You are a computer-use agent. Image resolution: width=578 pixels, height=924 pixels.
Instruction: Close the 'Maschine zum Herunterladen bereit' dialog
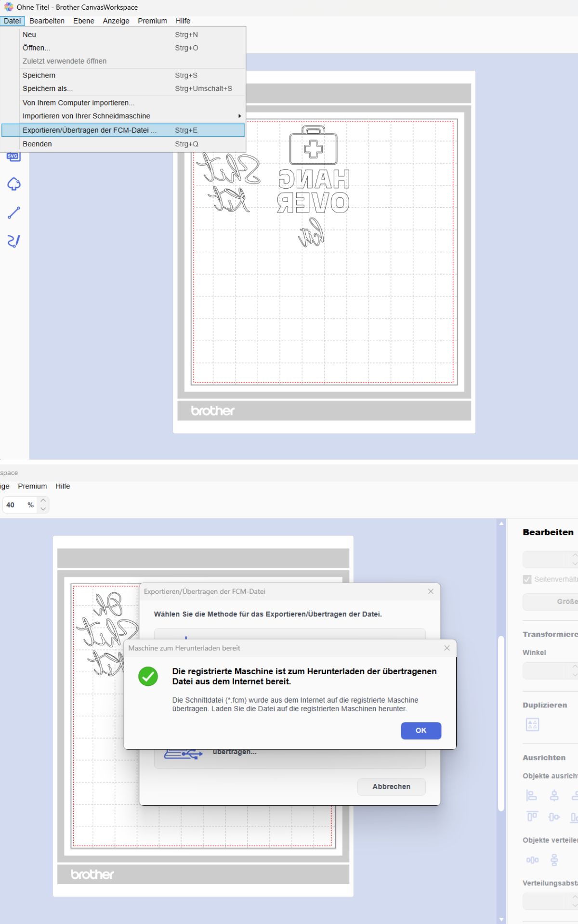point(447,648)
